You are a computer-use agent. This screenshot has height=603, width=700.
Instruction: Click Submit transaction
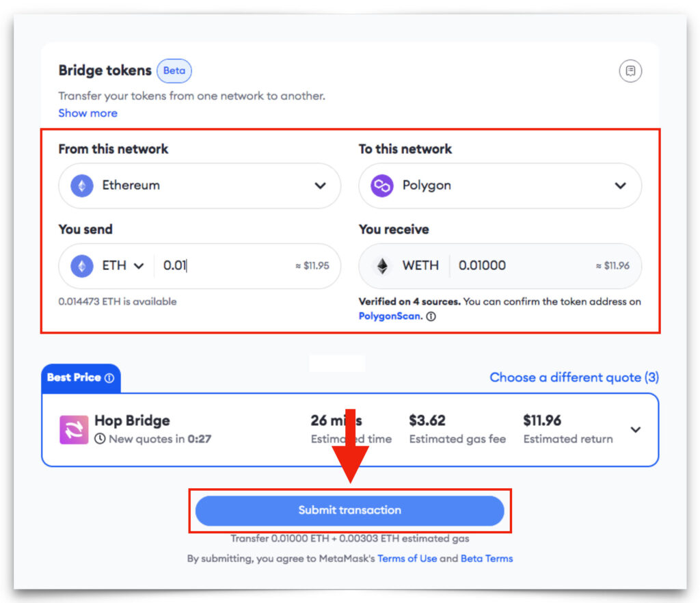click(x=350, y=510)
